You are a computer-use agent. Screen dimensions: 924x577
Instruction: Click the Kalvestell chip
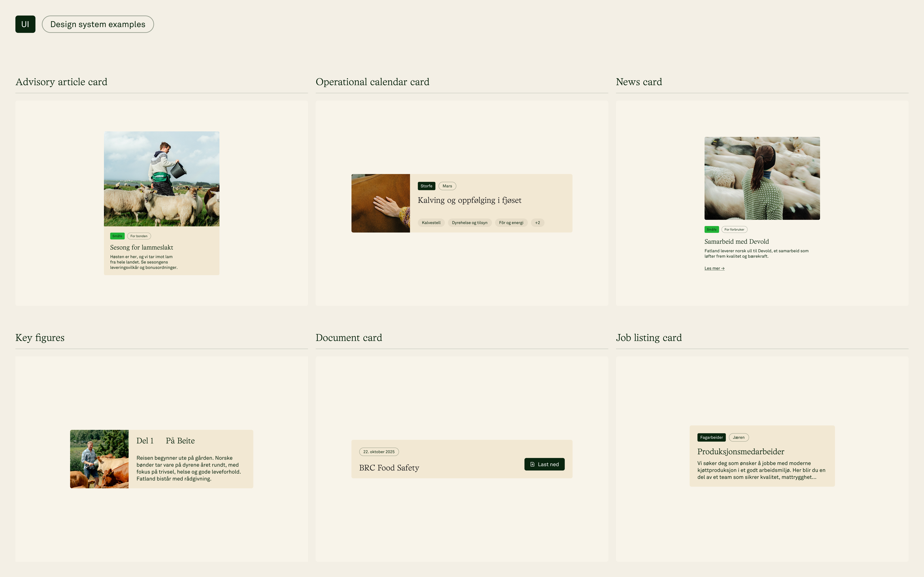pos(431,223)
